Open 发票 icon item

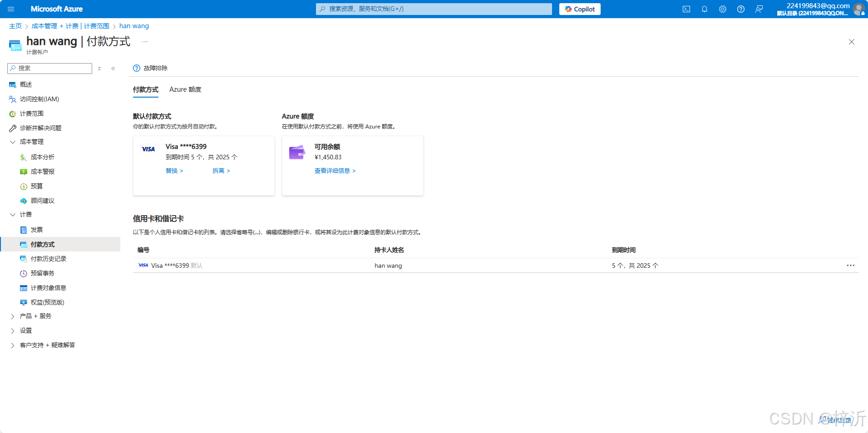24,230
